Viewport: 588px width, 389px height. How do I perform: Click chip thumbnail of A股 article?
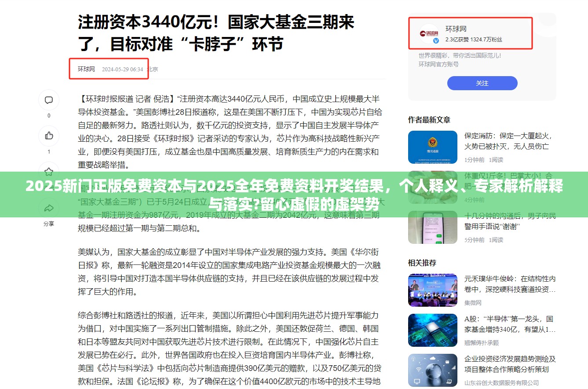click(433, 330)
